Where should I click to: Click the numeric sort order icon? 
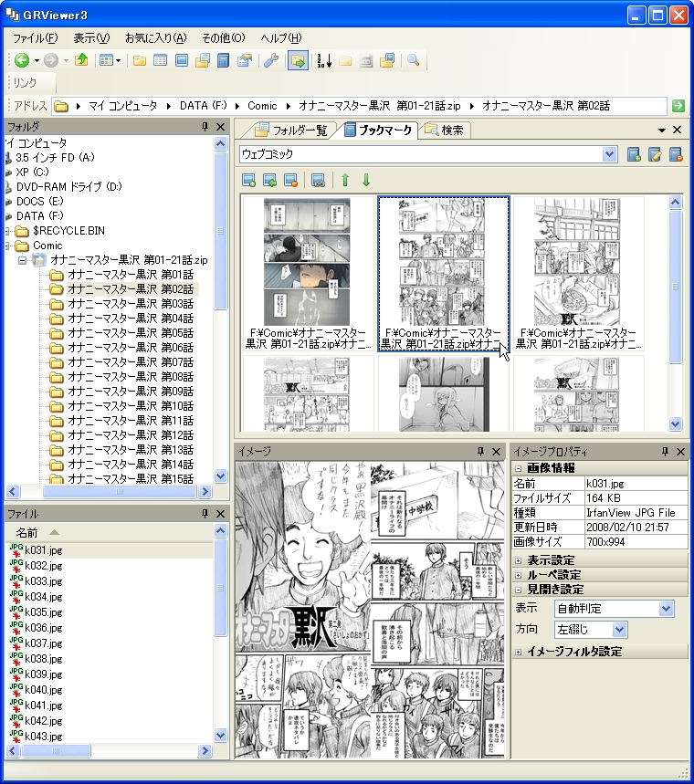click(324, 60)
